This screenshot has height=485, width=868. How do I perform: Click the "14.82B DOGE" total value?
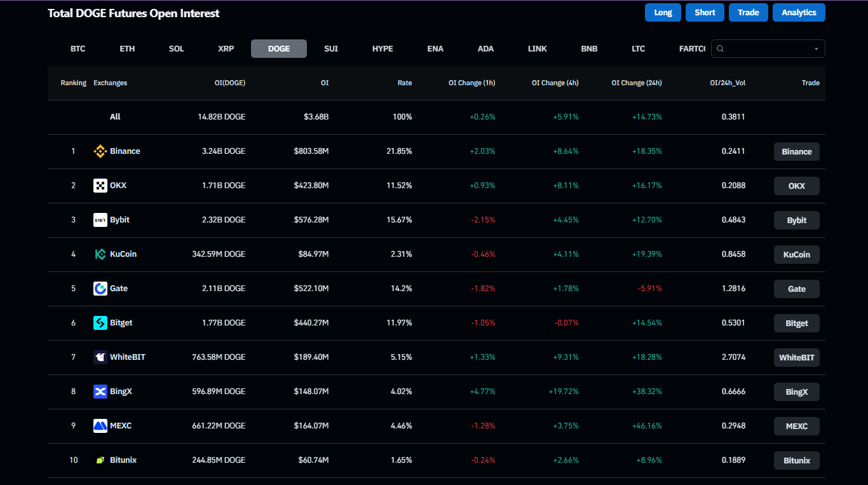[221, 117]
